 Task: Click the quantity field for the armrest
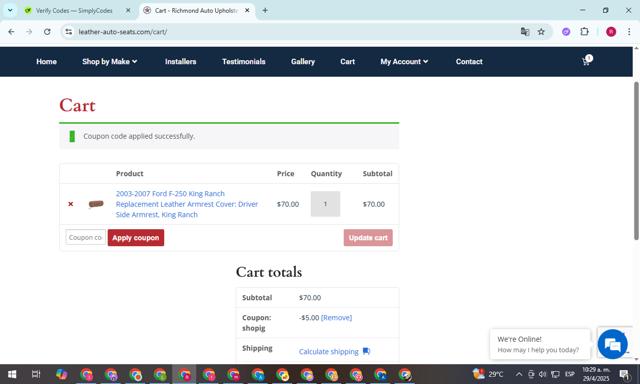click(x=325, y=204)
